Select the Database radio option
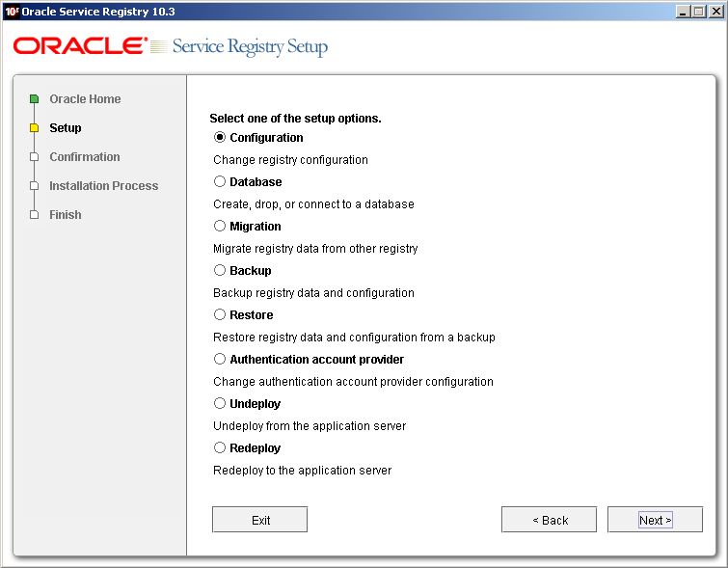This screenshot has height=568, width=728. point(220,181)
